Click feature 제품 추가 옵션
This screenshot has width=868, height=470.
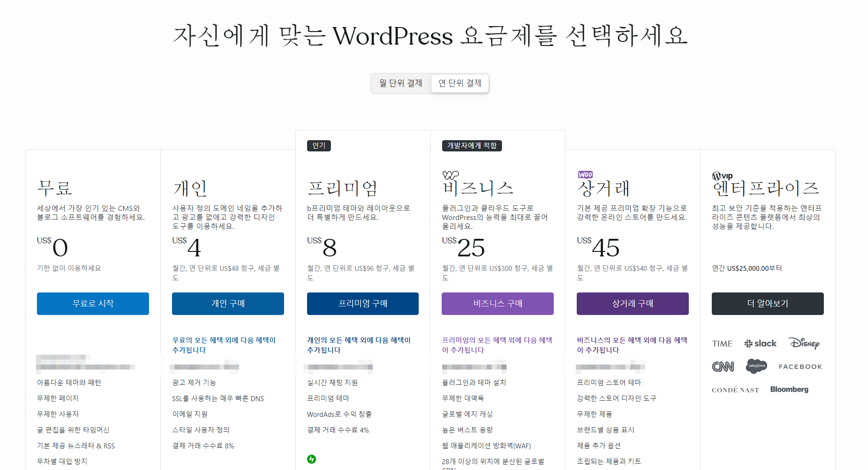tap(599, 446)
